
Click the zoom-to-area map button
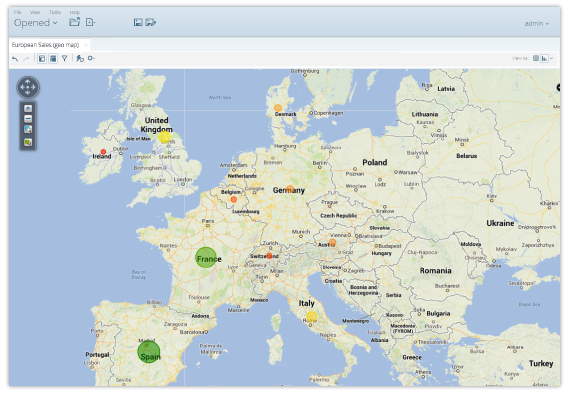[x=28, y=129]
